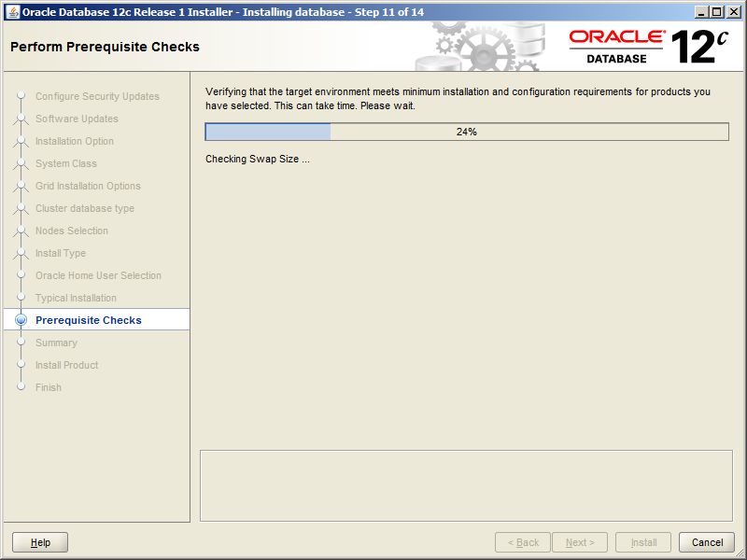Select Configure Security Updates step
Image resolution: width=747 pixels, height=560 pixels.
pos(97,96)
